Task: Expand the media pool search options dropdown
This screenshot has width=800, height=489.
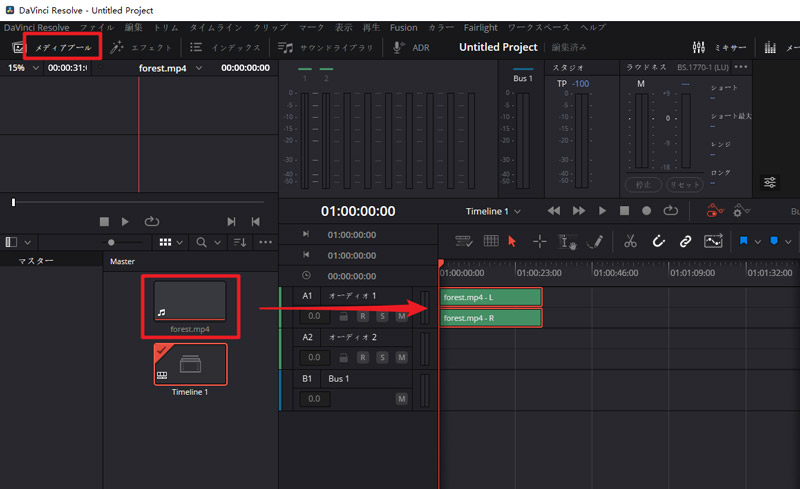Action: click(x=217, y=242)
